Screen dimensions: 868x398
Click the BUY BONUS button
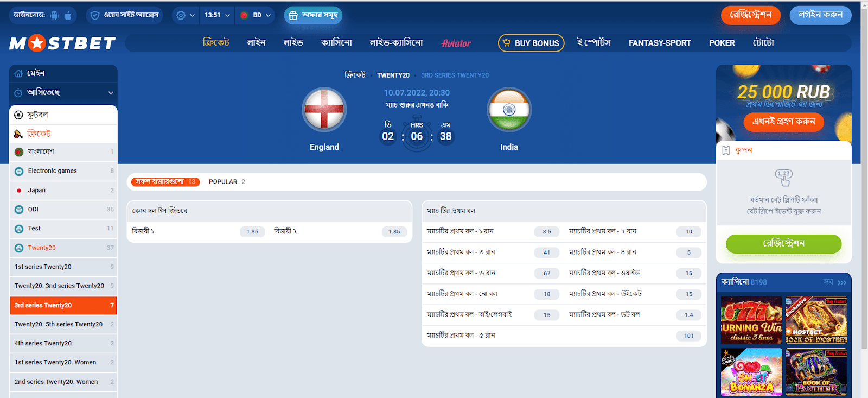coord(531,43)
